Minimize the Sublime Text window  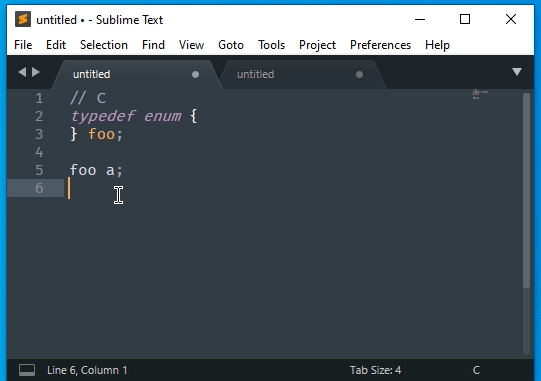tap(420, 19)
